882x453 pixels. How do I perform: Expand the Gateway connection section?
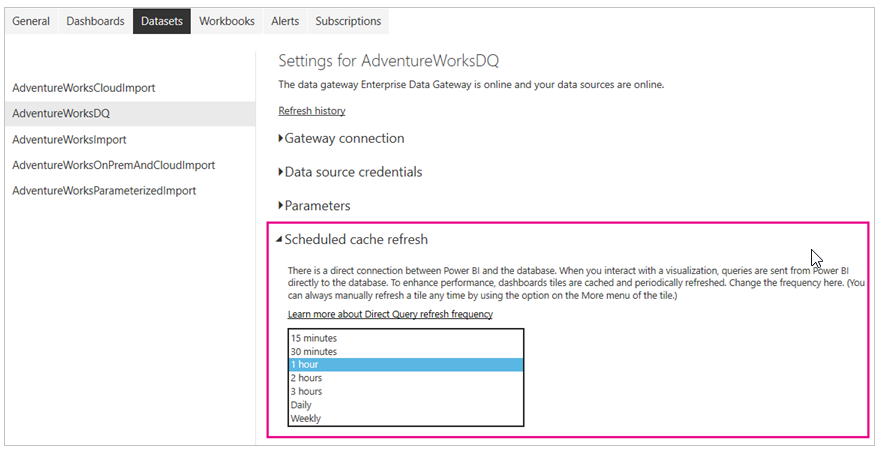(x=341, y=138)
